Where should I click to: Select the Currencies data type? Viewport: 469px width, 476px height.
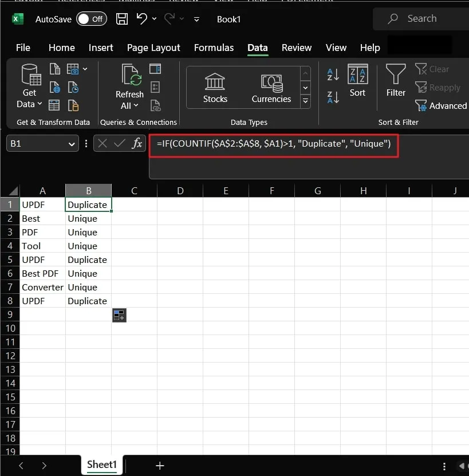(271, 88)
